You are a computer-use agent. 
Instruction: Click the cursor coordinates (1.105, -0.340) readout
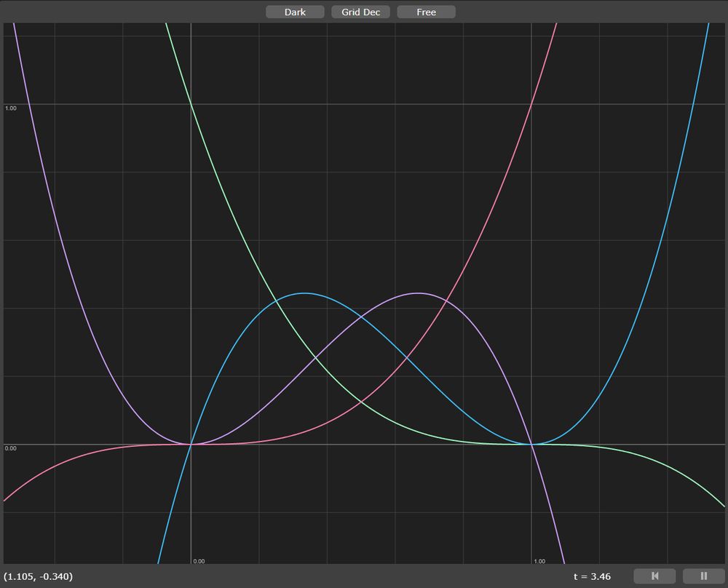(x=38, y=576)
